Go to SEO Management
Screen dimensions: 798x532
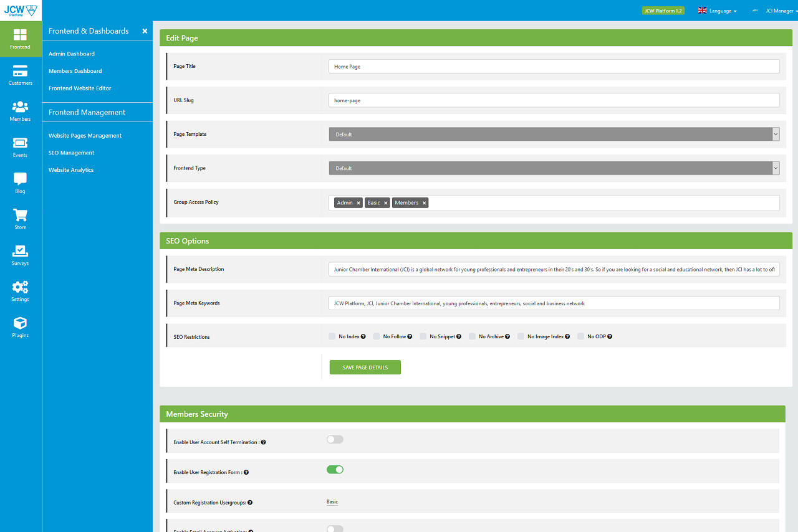[71, 153]
